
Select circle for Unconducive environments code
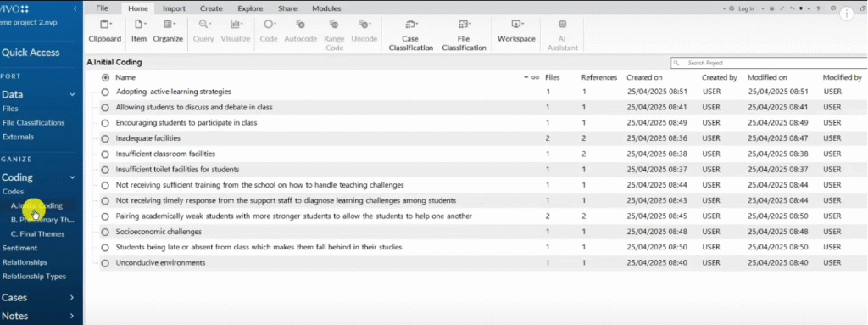[x=105, y=263]
